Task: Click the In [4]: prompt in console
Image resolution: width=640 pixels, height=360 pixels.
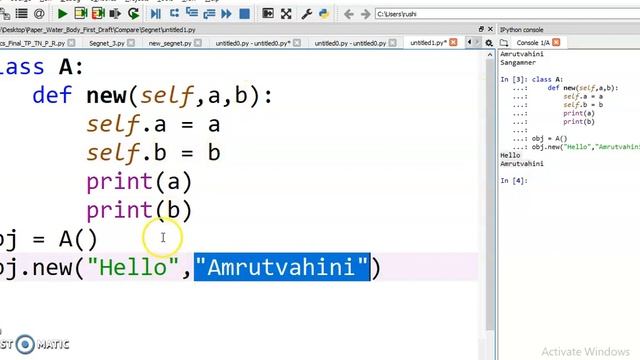Action: [x=514, y=180]
